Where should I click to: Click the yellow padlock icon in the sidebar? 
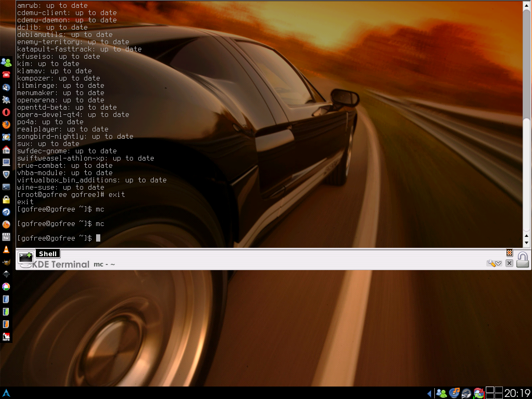click(x=6, y=199)
